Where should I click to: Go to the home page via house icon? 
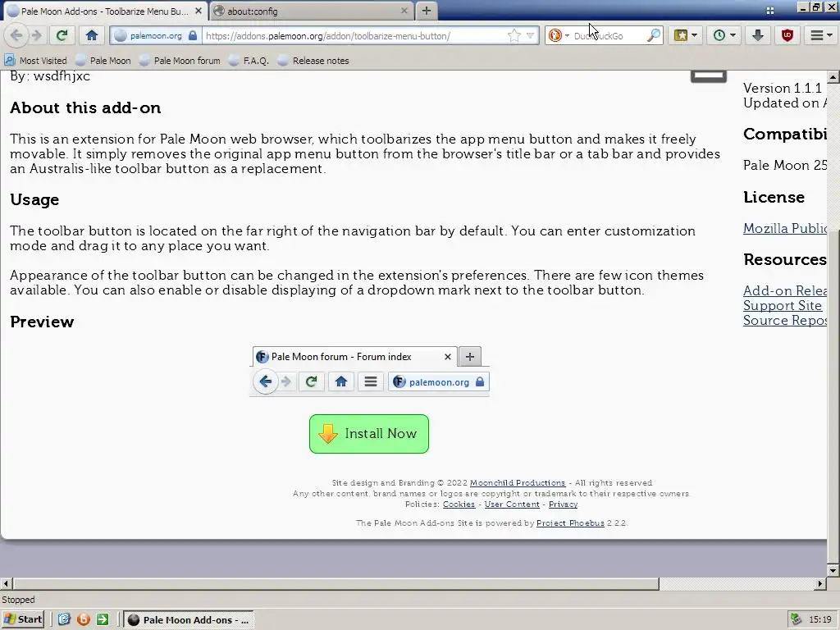(x=92, y=36)
